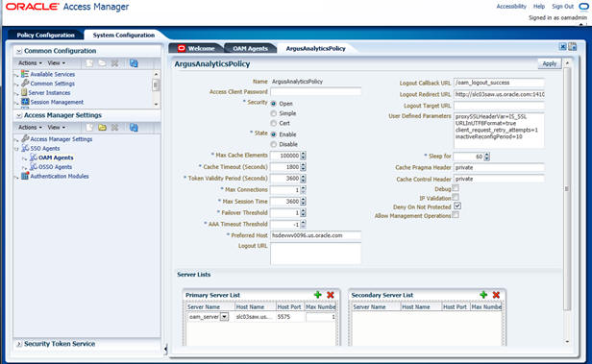
Task: Open Actions menu in Access Manager Settings
Action: coord(30,128)
